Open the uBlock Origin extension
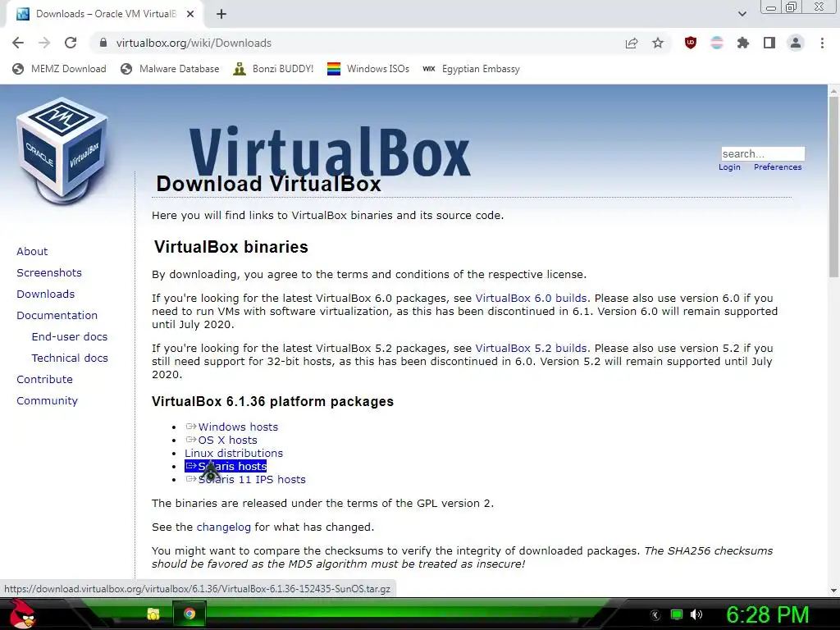 click(691, 43)
